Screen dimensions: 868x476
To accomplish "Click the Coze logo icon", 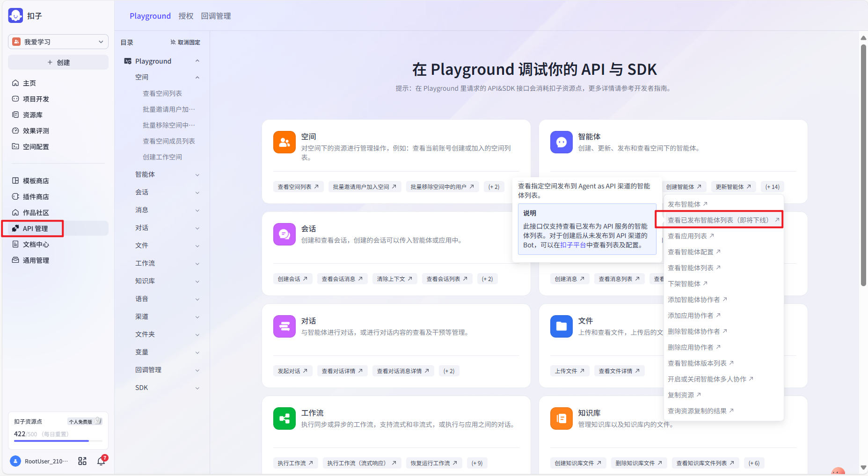I will pos(15,15).
